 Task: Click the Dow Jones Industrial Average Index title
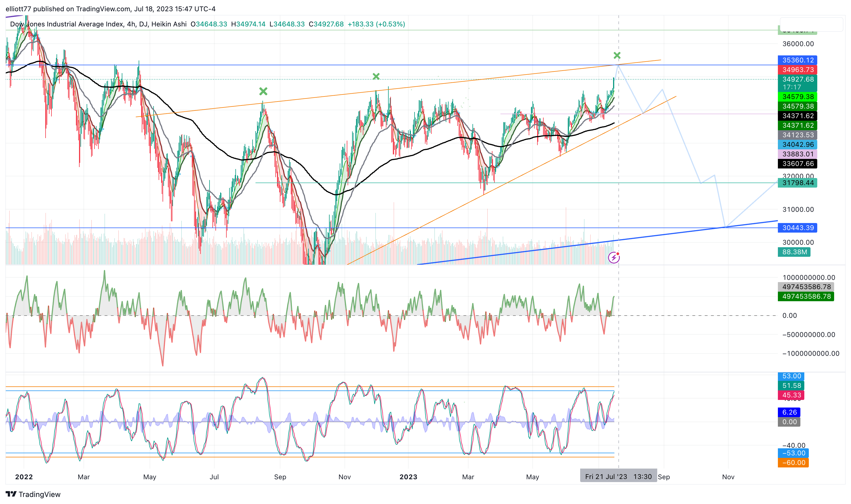tap(67, 24)
